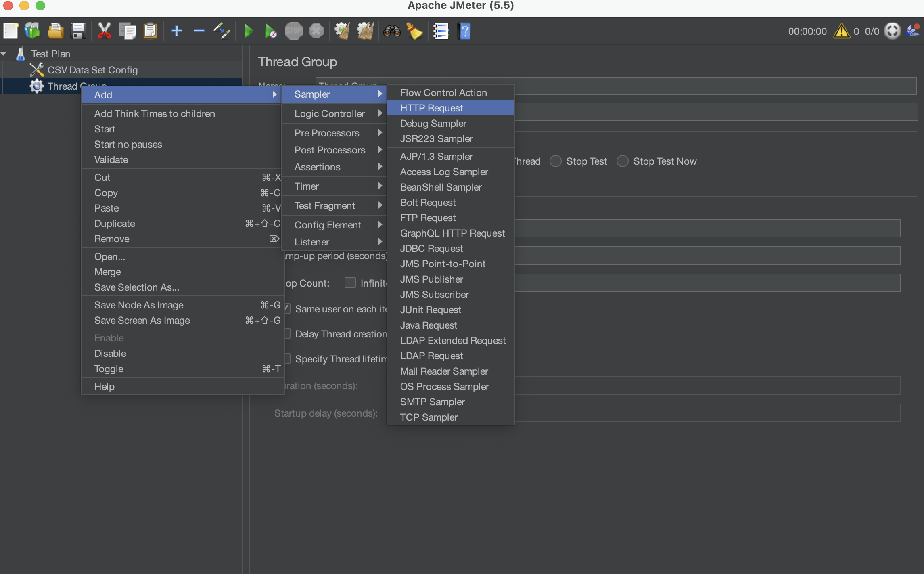Open the Help question mark icon
This screenshot has width=924, height=574.
click(464, 31)
